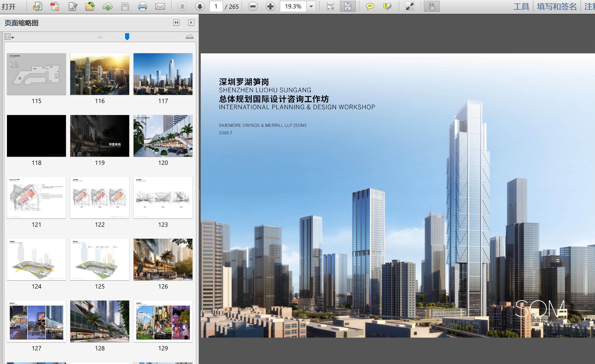Image resolution: width=595 pixels, height=364 pixels.
Task: Toggle touch mode hand button
Action: point(432,6)
